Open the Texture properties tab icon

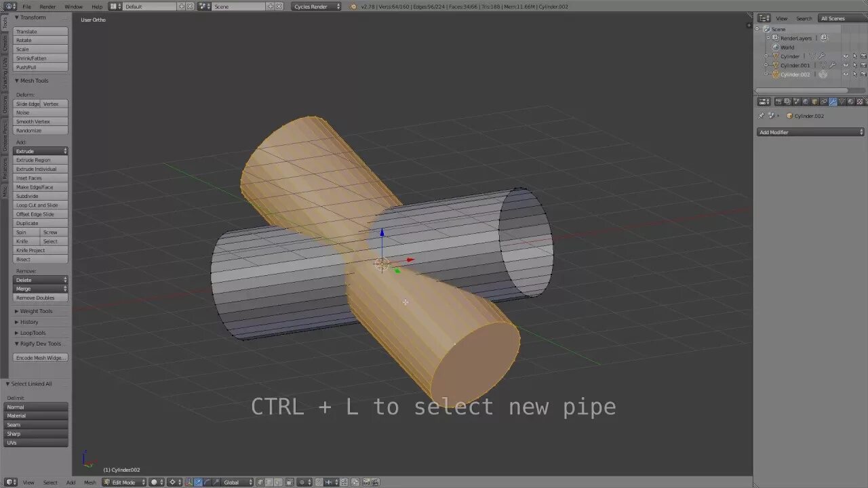coord(860,102)
